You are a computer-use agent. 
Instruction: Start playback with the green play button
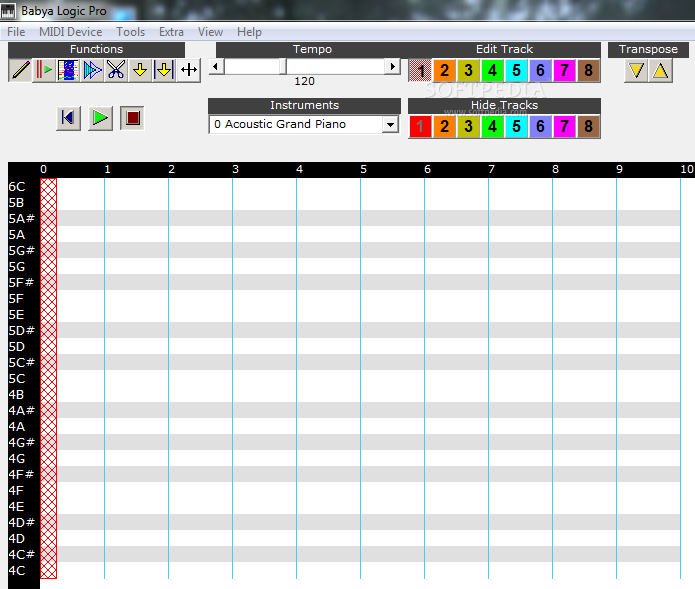pos(100,118)
